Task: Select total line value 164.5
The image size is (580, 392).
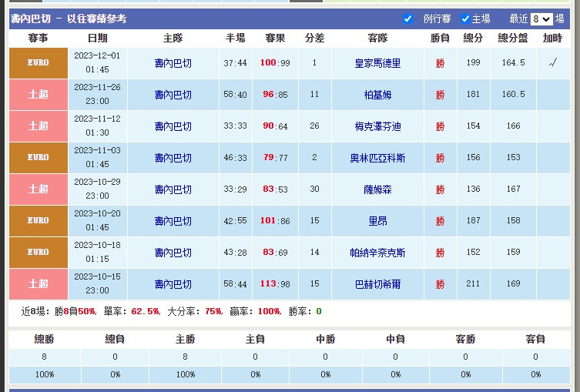Action: tap(514, 63)
